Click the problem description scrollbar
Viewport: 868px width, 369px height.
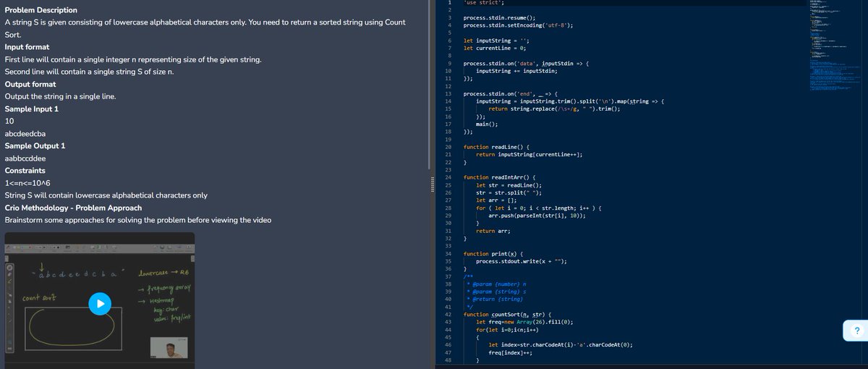pos(430,84)
